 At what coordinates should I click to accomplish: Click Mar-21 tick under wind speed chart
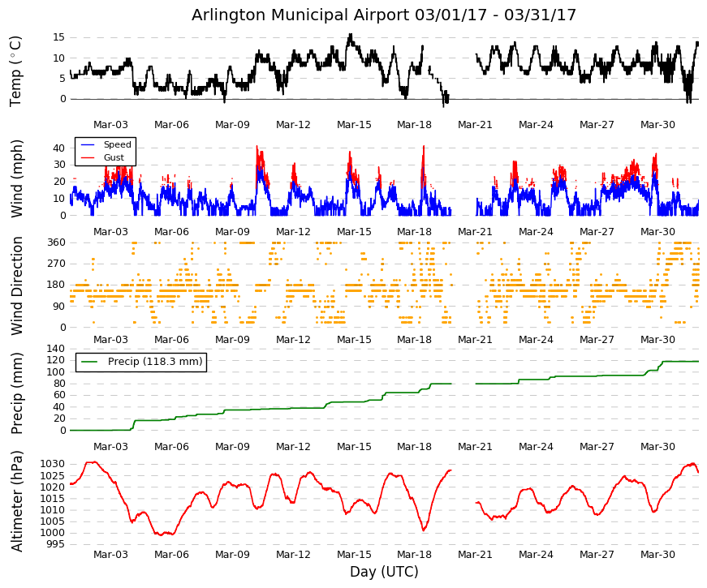click(475, 232)
